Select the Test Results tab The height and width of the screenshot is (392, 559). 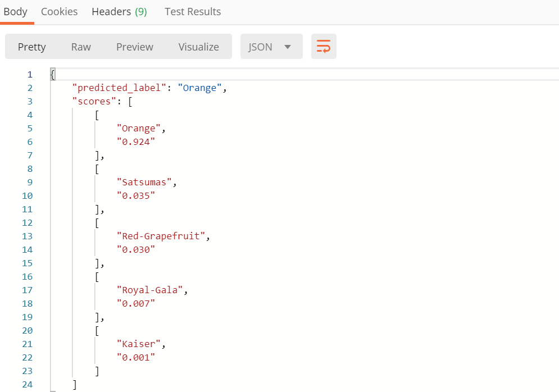[x=193, y=11]
